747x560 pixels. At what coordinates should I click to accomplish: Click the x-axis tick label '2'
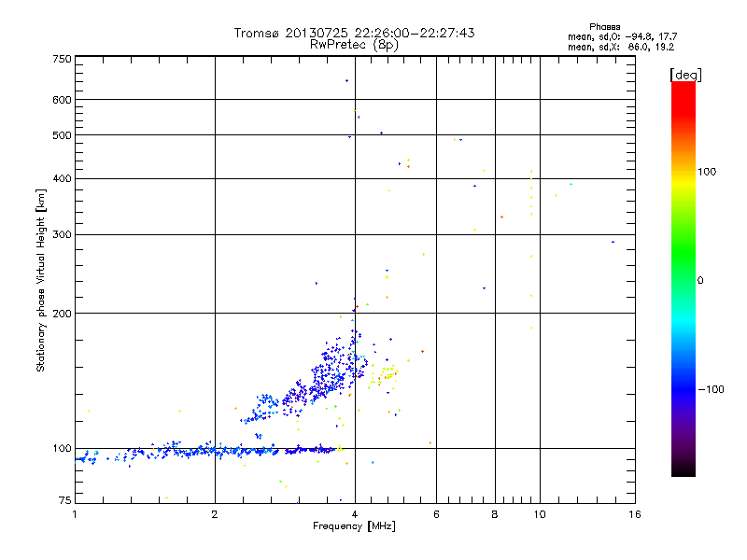pos(215,514)
